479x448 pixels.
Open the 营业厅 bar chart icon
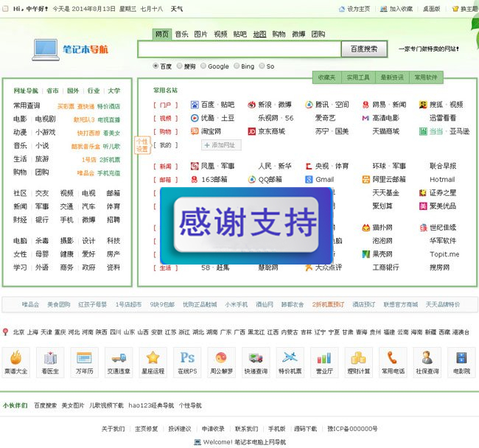click(324, 363)
